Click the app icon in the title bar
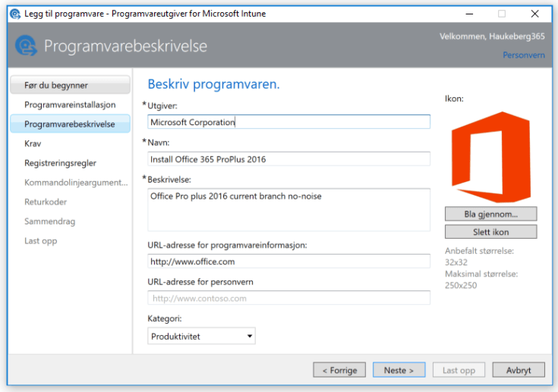The image size is (558, 392). [x=14, y=14]
